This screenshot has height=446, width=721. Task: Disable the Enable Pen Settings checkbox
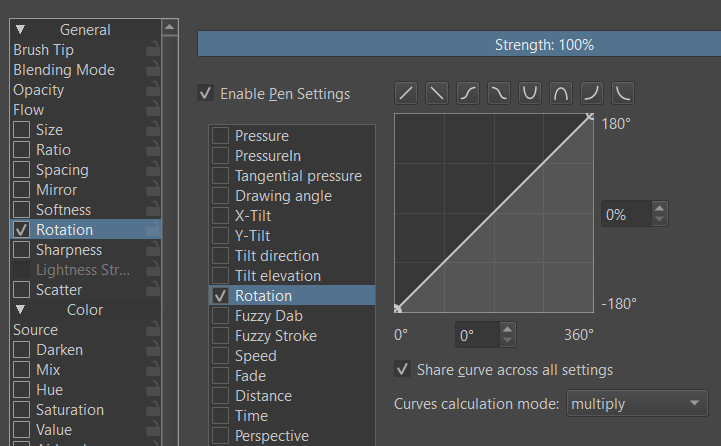coord(205,94)
